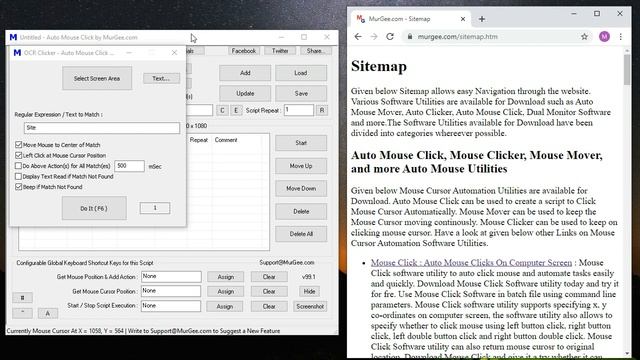Click the Do It (F6) button

[94, 208]
